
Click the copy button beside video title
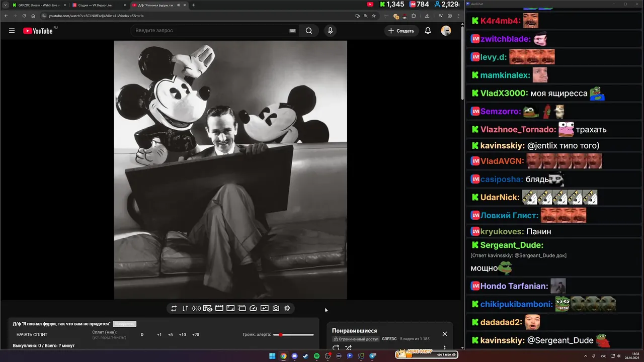(124, 324)
